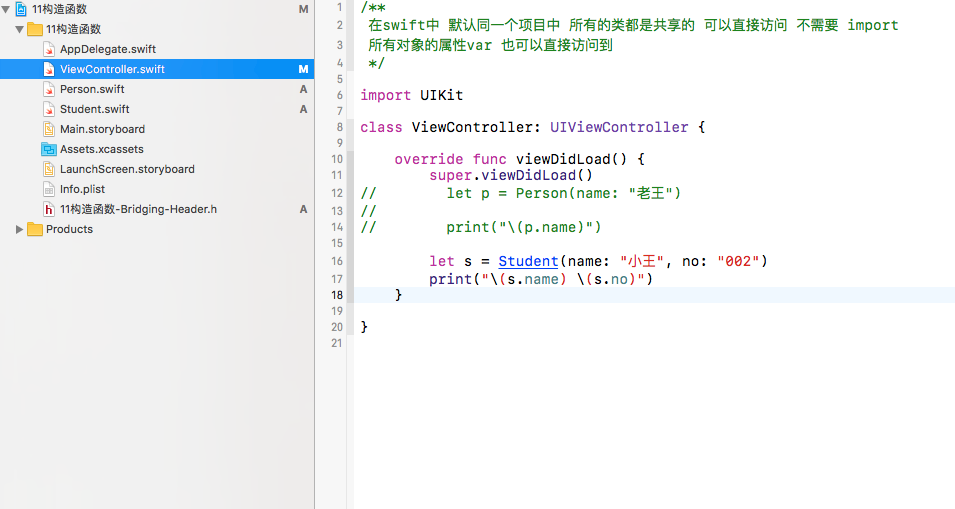Viewport: 955px width, 509px height.
Task: Click the underlined Student class link
Action: coord(528,261)
